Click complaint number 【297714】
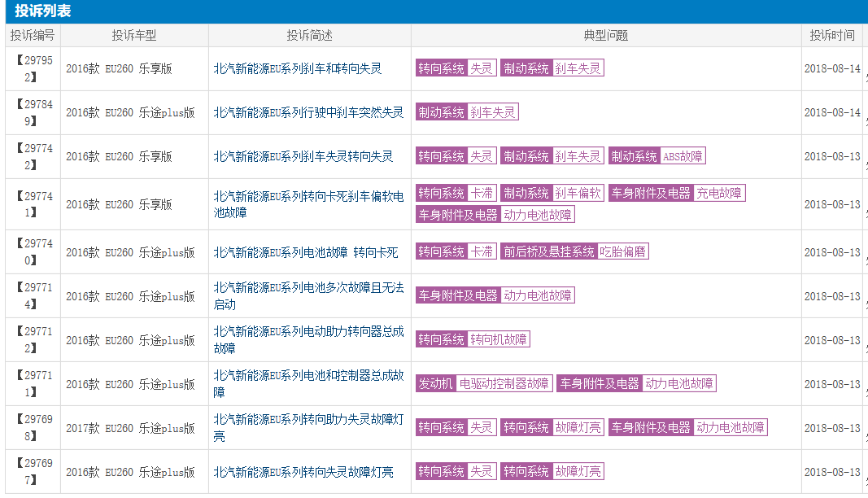Viewport: 868px width, 498px height. (x=33, y=296)
